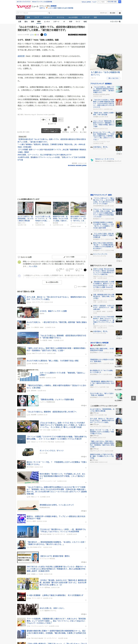This screenshot has width=138, height=644.
Task: Click the コメントを書く button
Action: (x=69, y=257)
